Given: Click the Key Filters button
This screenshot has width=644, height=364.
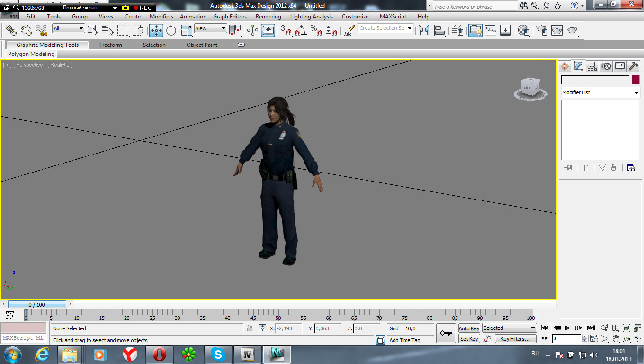Looking at the screenshot, I should click(515, 339).
